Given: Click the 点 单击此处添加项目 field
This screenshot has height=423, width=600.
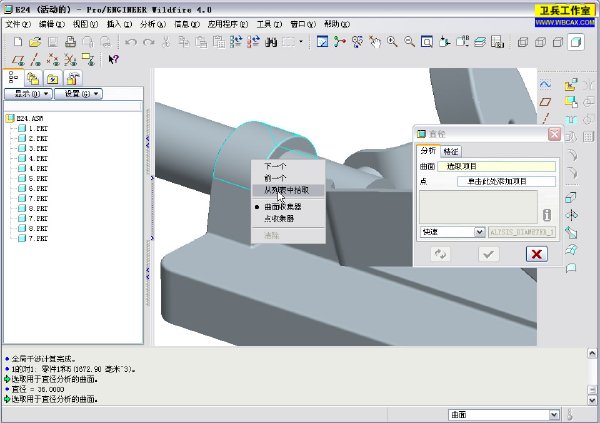Looking at the screenshot, I should pyautogui.click(x=506, y=181).
